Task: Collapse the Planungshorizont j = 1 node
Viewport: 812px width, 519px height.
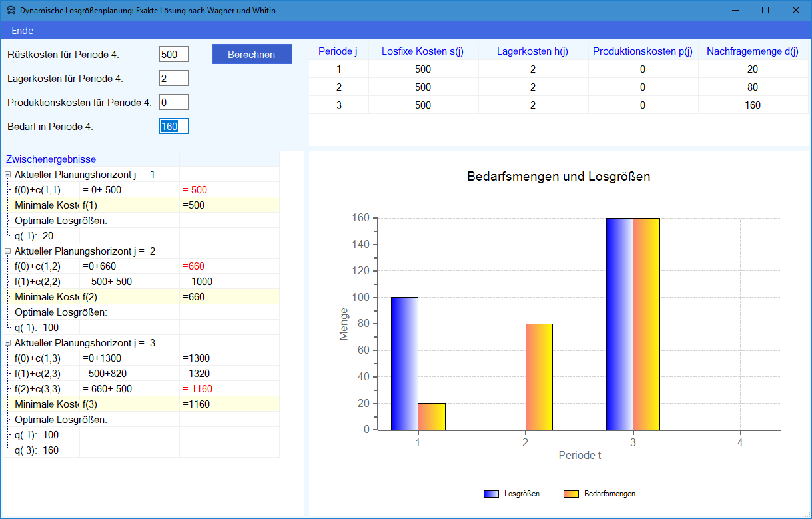Action: pos(8,175)
